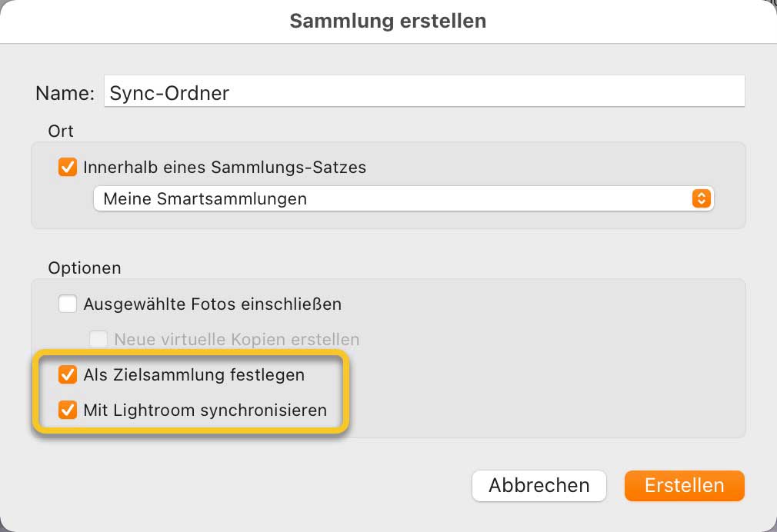
Task: Click the "Als Zielsammlung festlegen" label text
Action: pyautogui.click(x=194, y=375)
